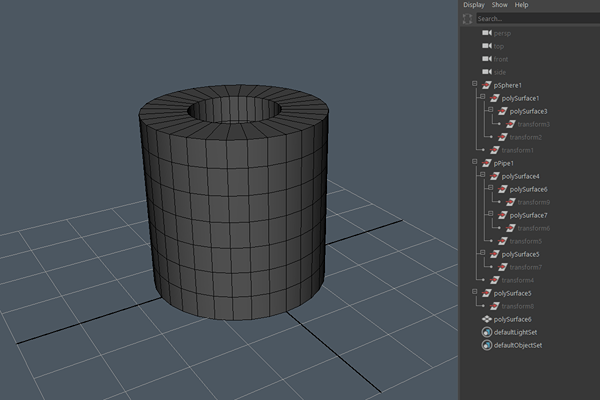
Task: Click the front camera icon
Action: (487, 59)
